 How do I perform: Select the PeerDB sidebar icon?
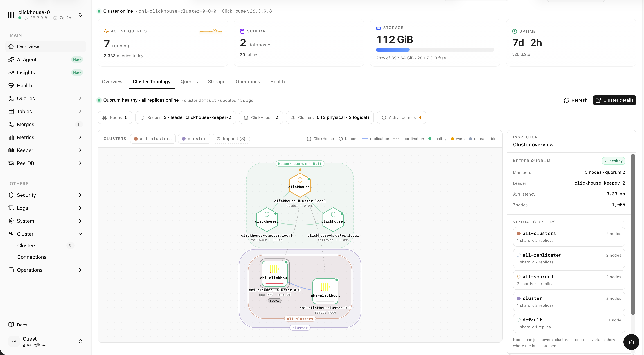tap(11, 163)
